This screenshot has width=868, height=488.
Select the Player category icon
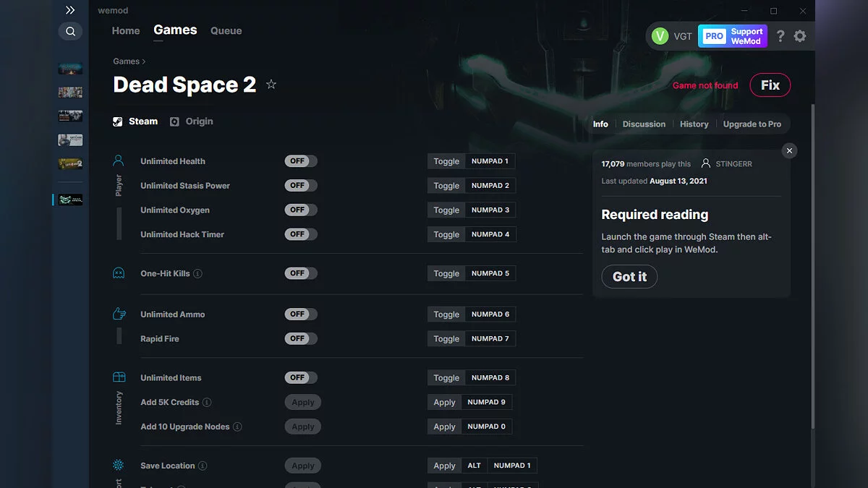coord(119,160)
